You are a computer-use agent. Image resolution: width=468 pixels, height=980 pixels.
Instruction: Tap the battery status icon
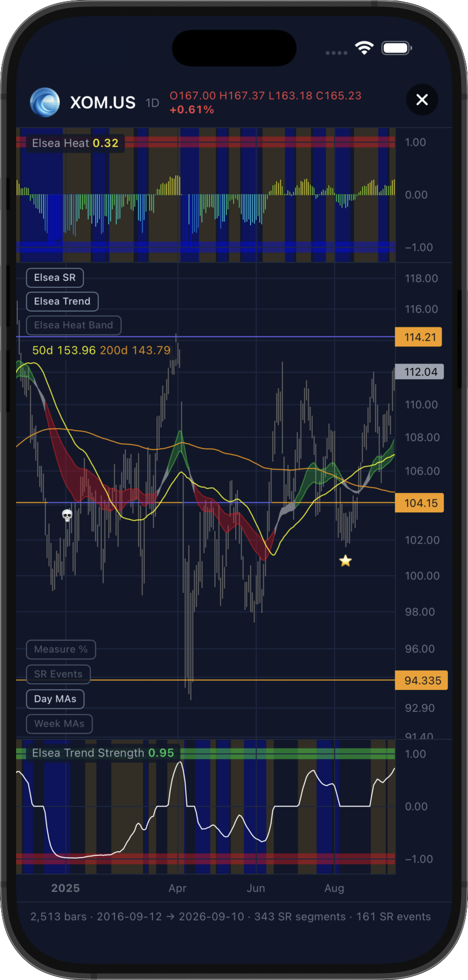pyautogui.click(x=397, y=48)
